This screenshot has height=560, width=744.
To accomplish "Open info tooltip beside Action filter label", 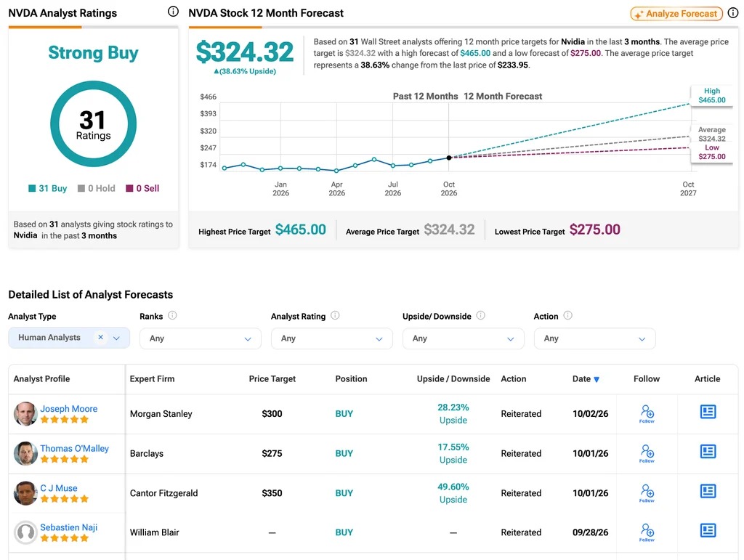I will click(568, 315).
